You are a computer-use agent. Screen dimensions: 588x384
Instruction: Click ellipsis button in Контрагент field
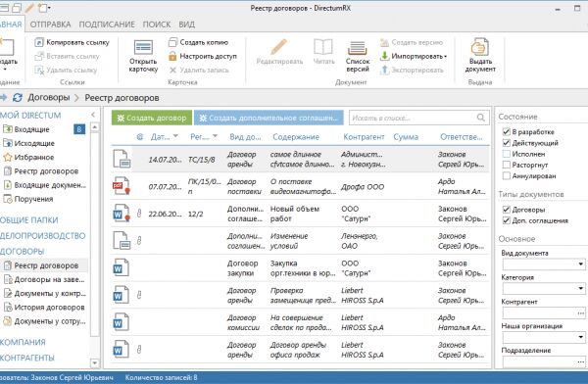[x=581, y=312]
